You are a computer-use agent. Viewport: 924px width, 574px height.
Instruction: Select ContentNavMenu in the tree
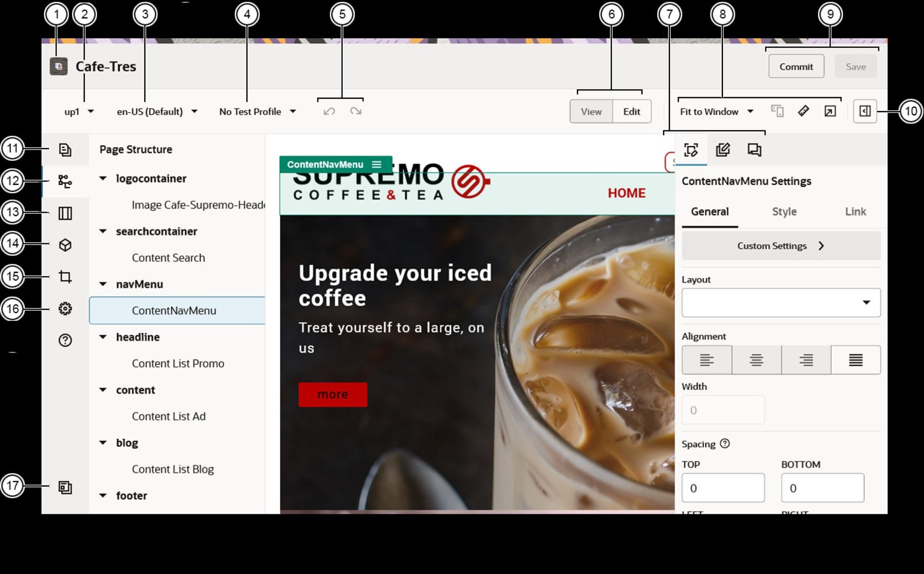coord(177,311)
